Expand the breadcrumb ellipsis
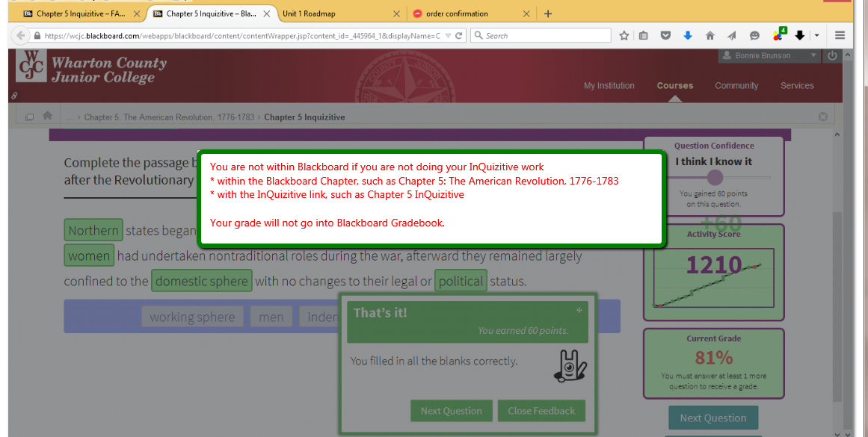 click(x=70, y=118)
